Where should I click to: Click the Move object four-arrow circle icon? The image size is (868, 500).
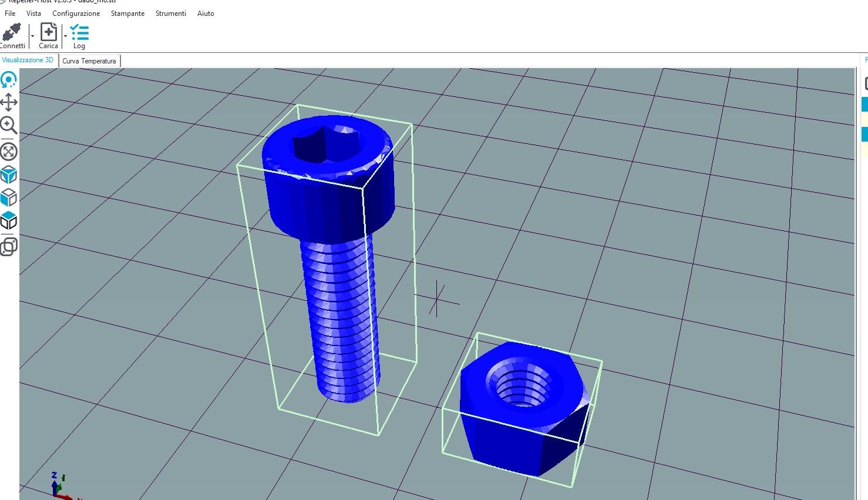(x=9, y=152)
